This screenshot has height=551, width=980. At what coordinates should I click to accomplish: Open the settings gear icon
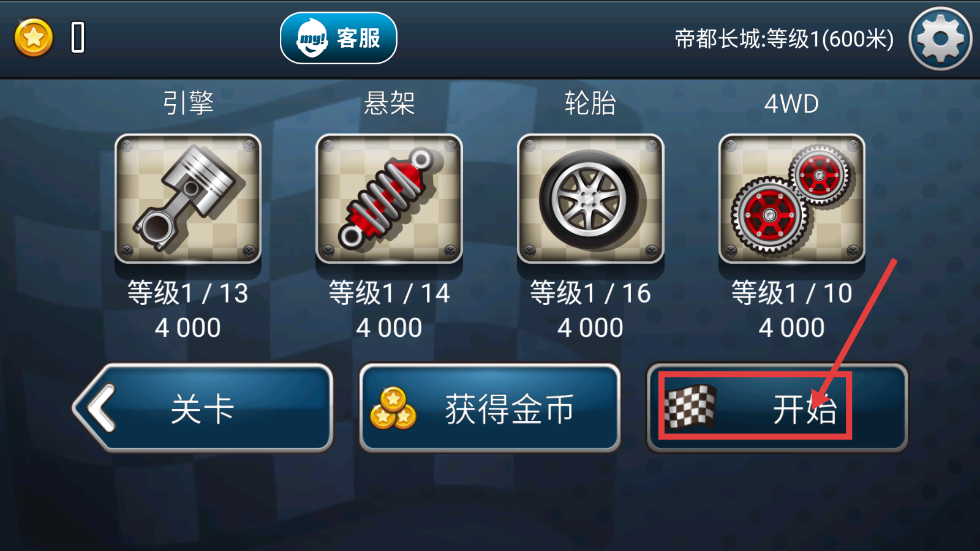coord(940,39)
